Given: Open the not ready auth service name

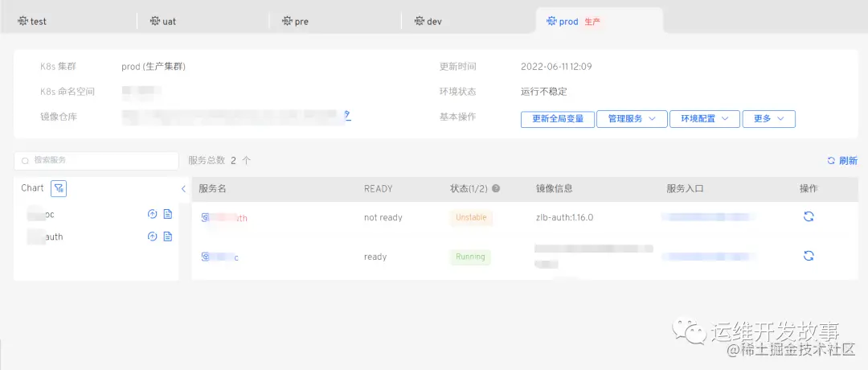Looking at the screenshot, I should click(x=229, y=218).
